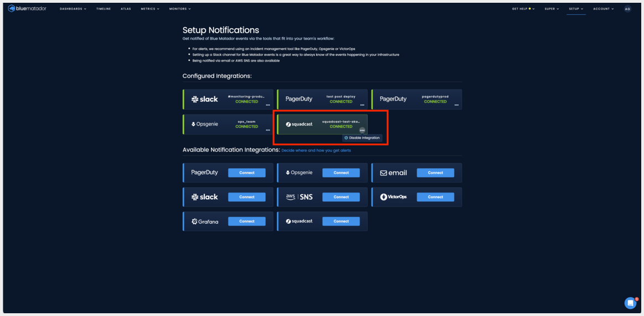
Task: Click the VictorOps logo
Action: point(394,197)
